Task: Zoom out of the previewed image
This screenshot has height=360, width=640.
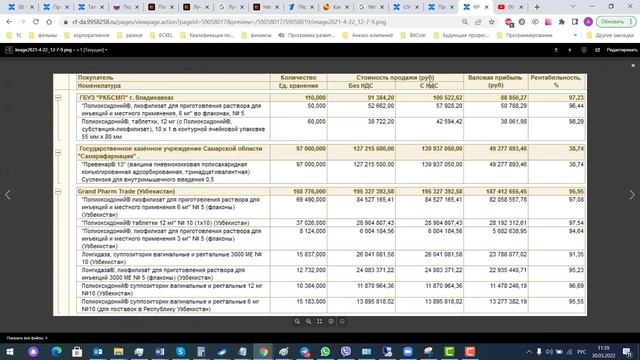Action: pyautogui.click(x=297, y=322)
